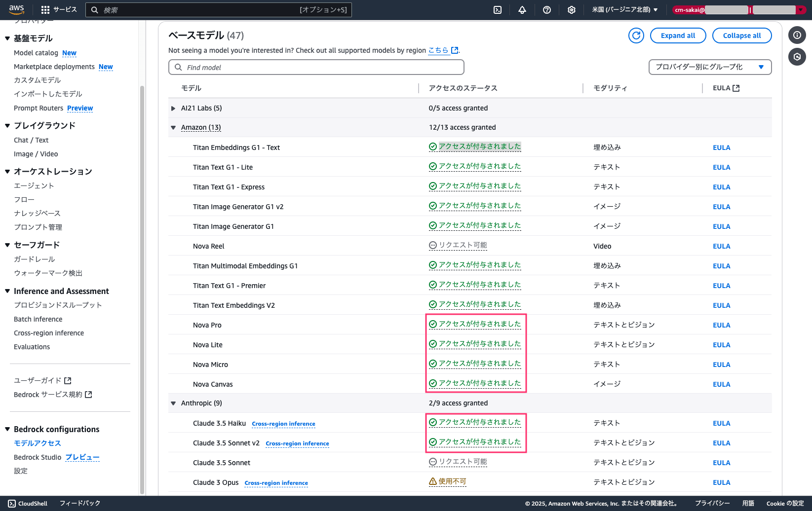812x511 pixels.
Task: Click フィードバック in the footer
Action: [80, 504]
